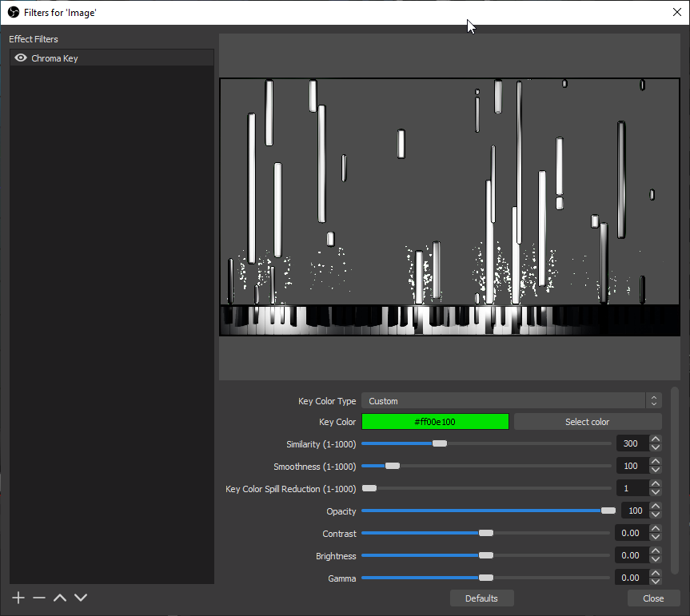Focus the Similarity value field showing 300

coord(632,443)
